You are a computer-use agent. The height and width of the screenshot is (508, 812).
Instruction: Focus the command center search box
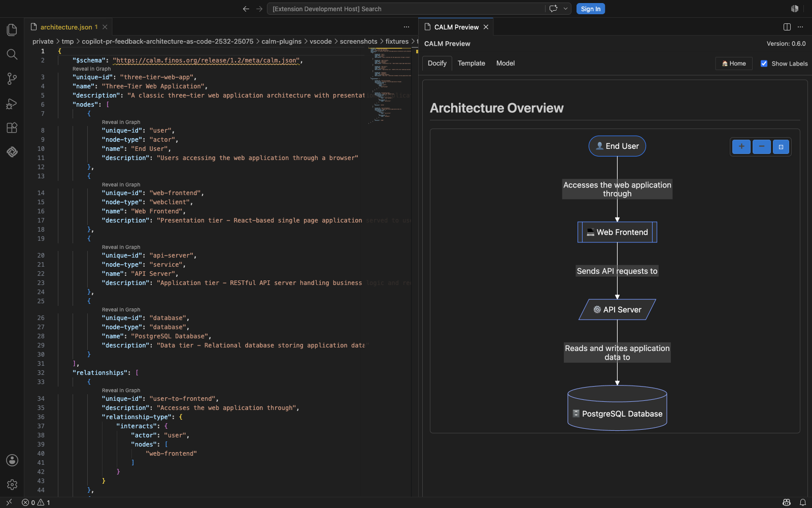point(406,9)
